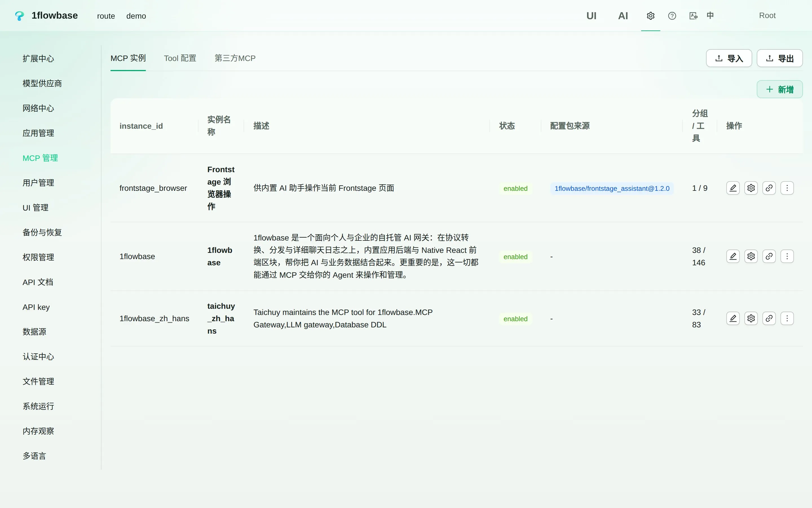
Task: Go to 模型供应商 in sidebar
Action: click(42, 83)
